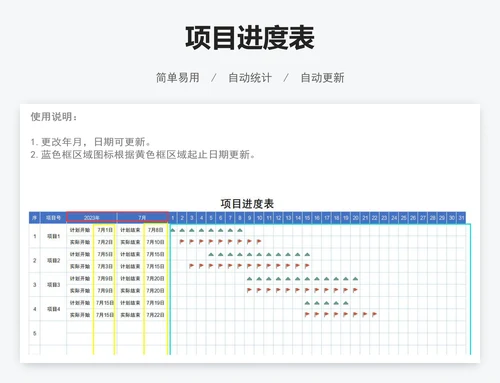Click the 项目进度表 title above the table
Screen dimensions: 500x383
point(247,204)
